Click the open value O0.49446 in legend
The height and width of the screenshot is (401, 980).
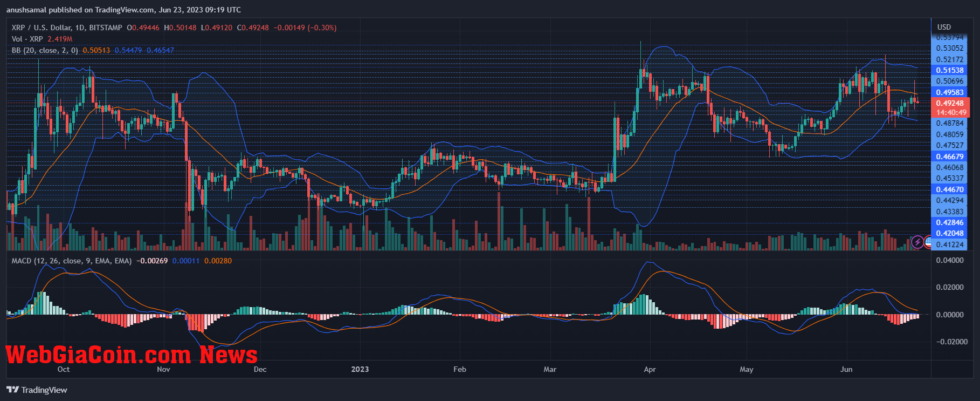coord(143,28)
